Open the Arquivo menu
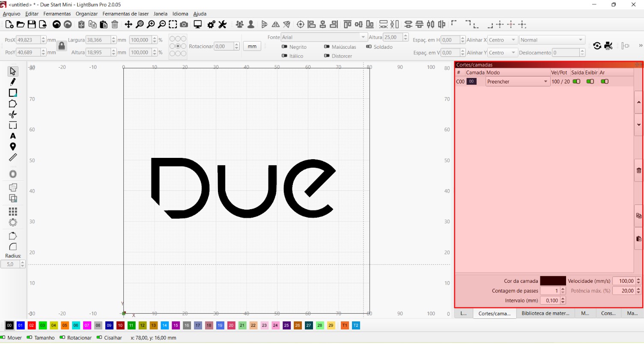644x344 pixels. tap(12, 14)
